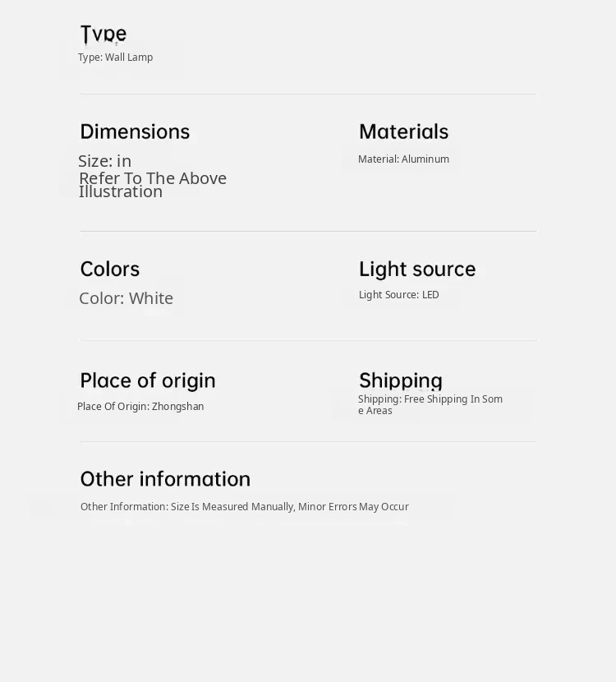Click the 'Shipping: Free Shipping In Som' line
Viewport: 616px width, 682px height.
430,399
